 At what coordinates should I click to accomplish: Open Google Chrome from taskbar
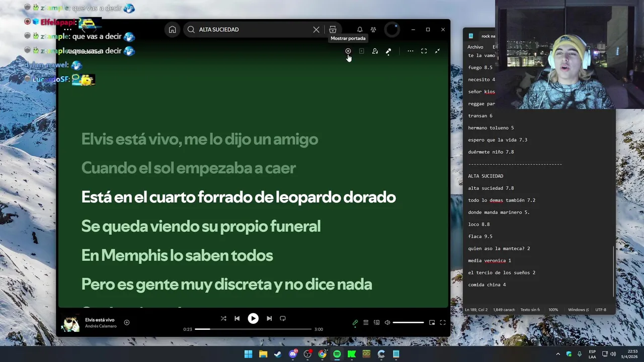tap(322, 354)
